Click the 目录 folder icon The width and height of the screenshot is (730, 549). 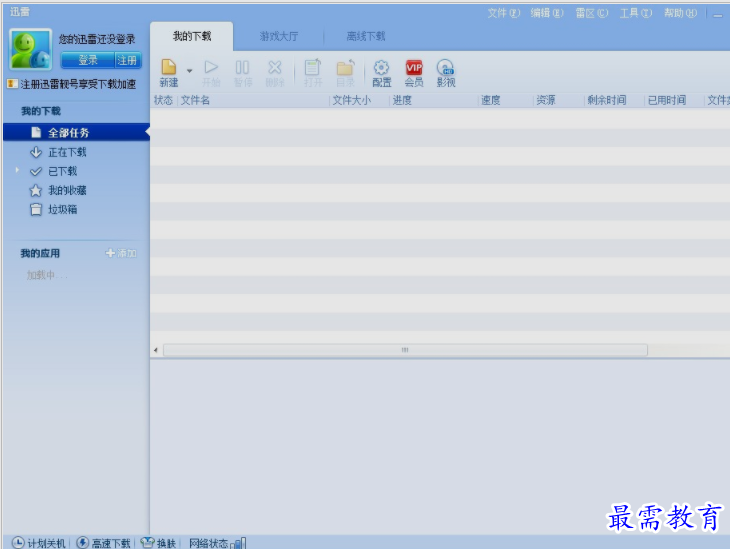tap(345, 73)
